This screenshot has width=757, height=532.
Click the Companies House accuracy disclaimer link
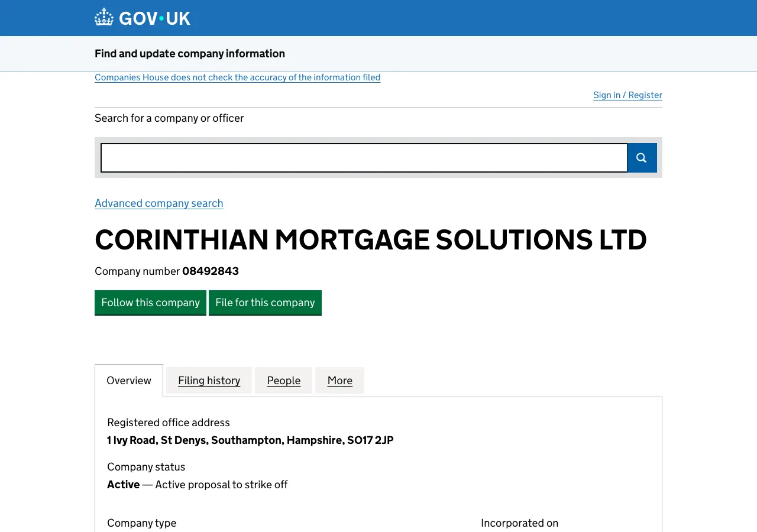[237, 77]
